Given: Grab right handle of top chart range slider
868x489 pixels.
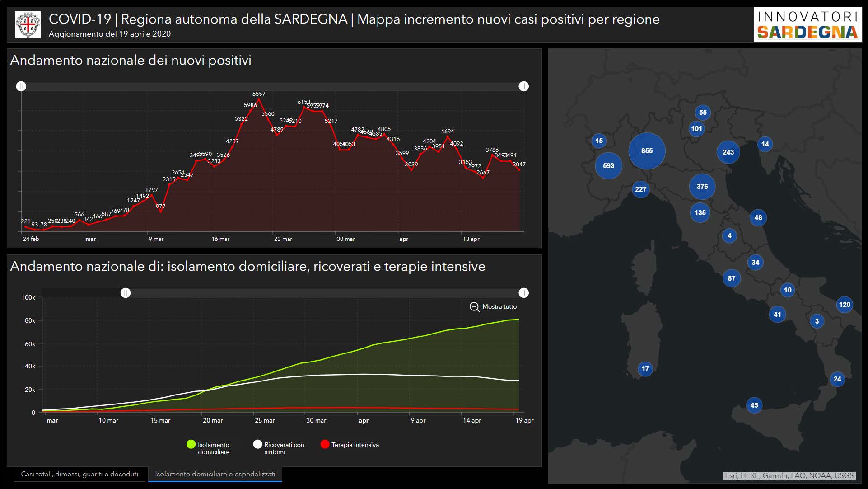Looking at the screenshot, I should (523, 86).
